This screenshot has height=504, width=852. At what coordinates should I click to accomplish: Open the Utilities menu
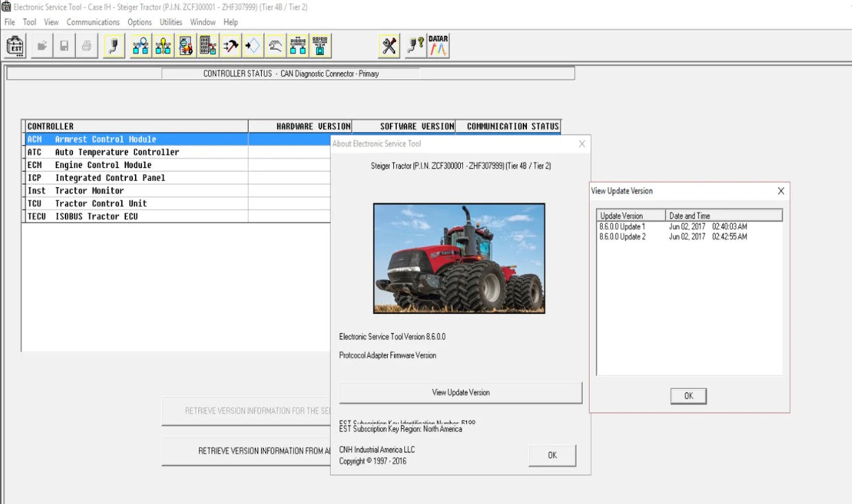click(x=171, y=22)
